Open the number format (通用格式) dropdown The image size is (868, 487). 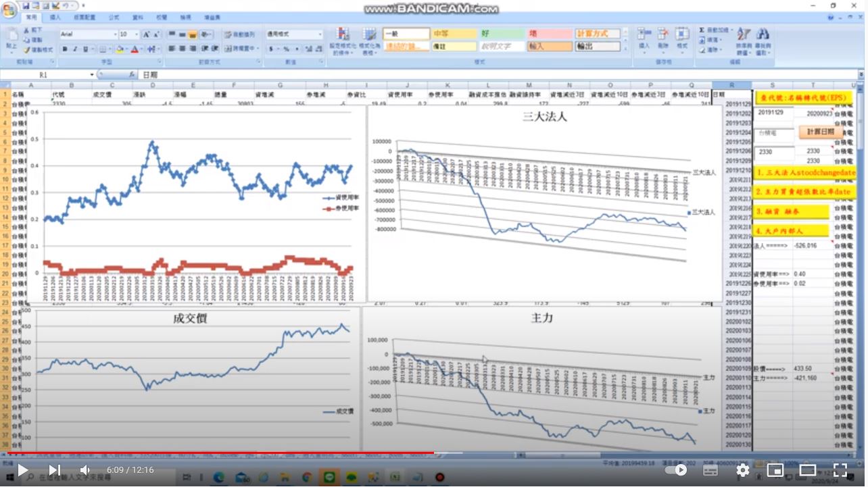point(320,34)
